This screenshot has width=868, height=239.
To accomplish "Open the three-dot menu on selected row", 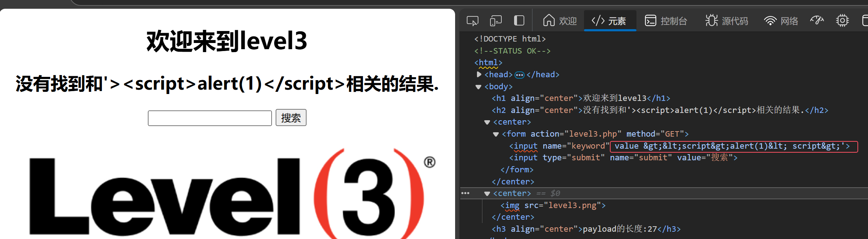I will [465, 193].
